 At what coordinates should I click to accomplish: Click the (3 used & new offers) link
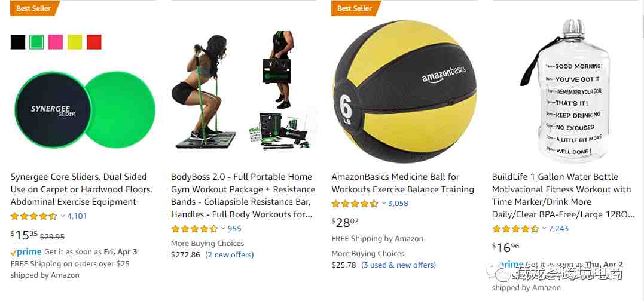[x=398, y=265]
